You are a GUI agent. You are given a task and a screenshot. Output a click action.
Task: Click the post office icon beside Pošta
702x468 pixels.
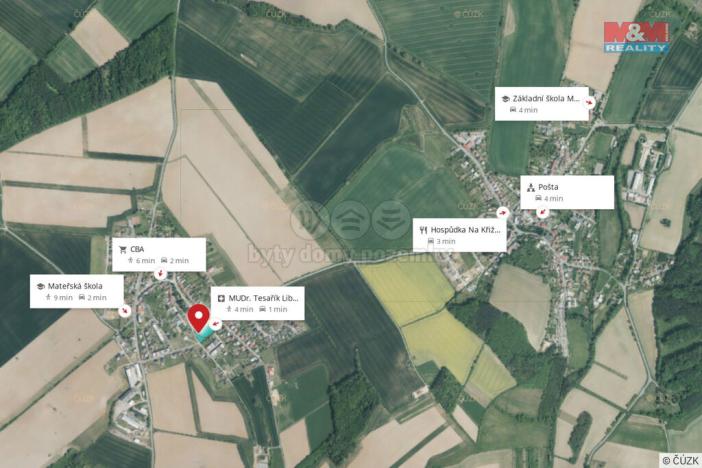click(x=531, y=187)
